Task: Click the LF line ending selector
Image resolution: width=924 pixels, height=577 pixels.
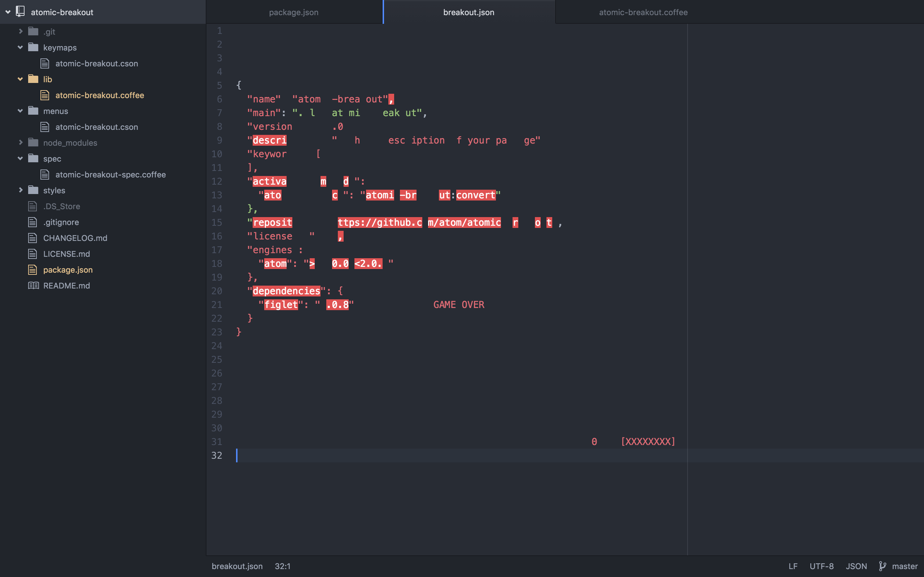Action: tap(793, 566)
